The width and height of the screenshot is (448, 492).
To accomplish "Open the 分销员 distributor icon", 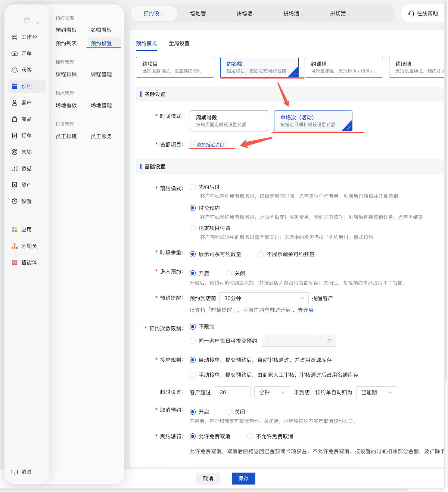I will [15, 246].
